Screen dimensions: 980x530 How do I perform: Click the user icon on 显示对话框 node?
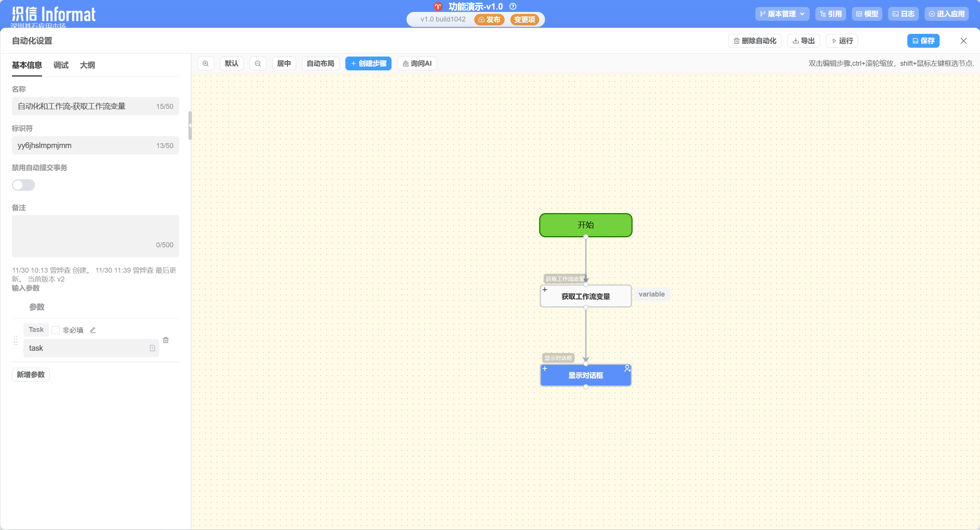(627, 368)
